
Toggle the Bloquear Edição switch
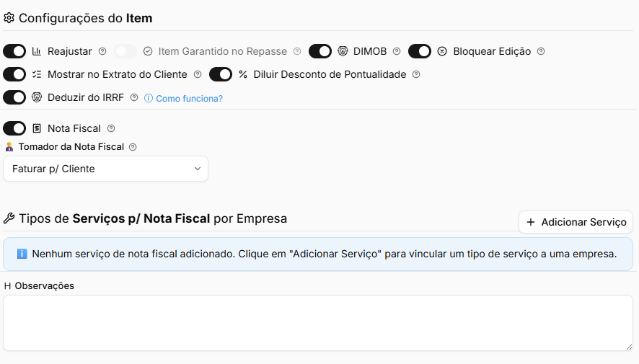tap(419, 51)
